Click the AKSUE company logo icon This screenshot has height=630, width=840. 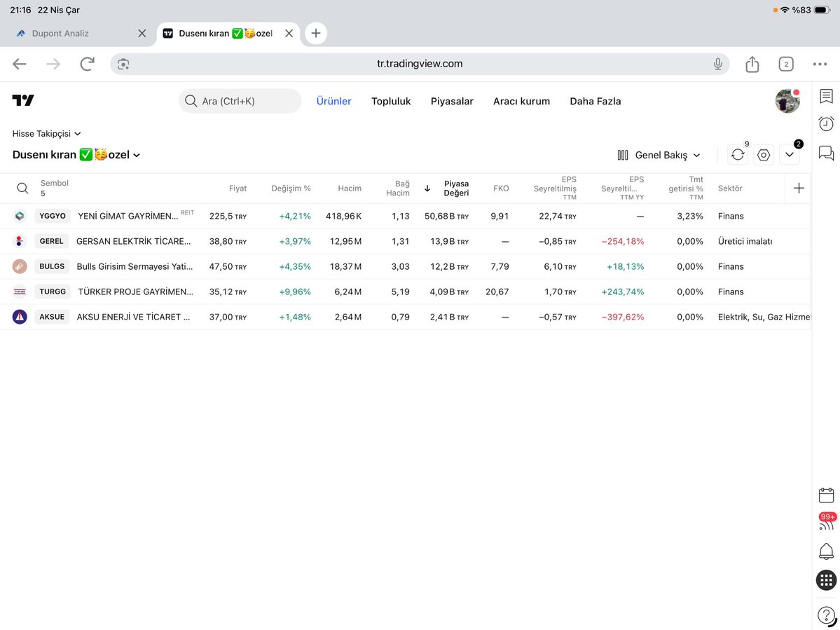coord(20,317)
